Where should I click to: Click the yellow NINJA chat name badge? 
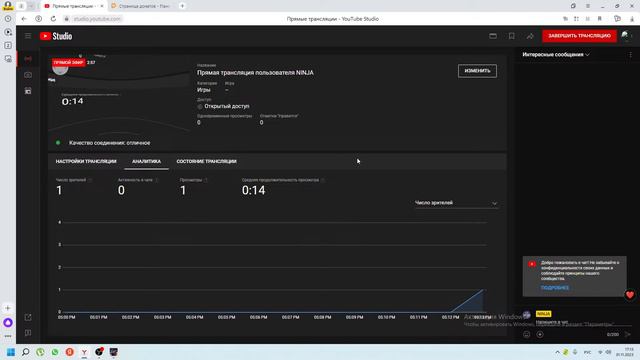[x=543, y=314]
